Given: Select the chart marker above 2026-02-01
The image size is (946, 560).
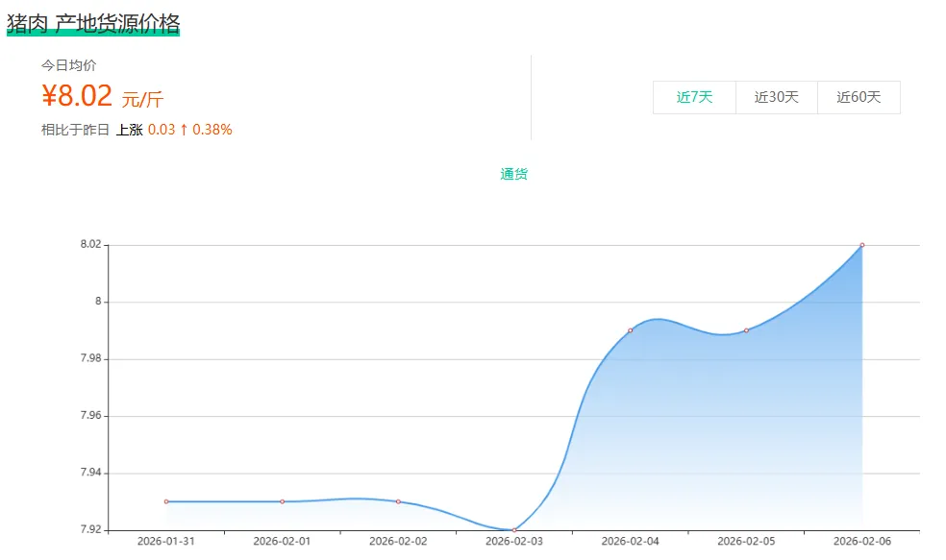Looking at the screenshot, I should [283, 501].
